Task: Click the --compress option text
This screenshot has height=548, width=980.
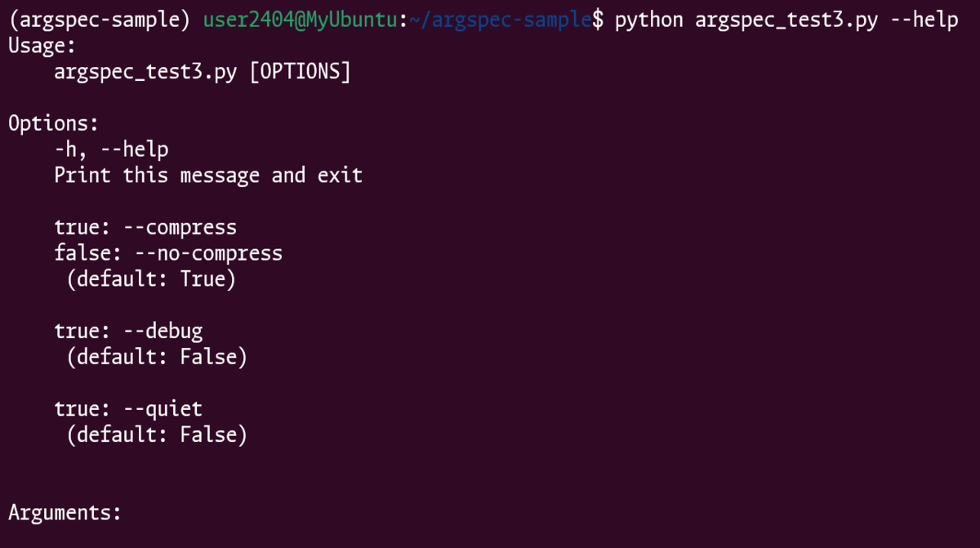Action: click(191, 227)
